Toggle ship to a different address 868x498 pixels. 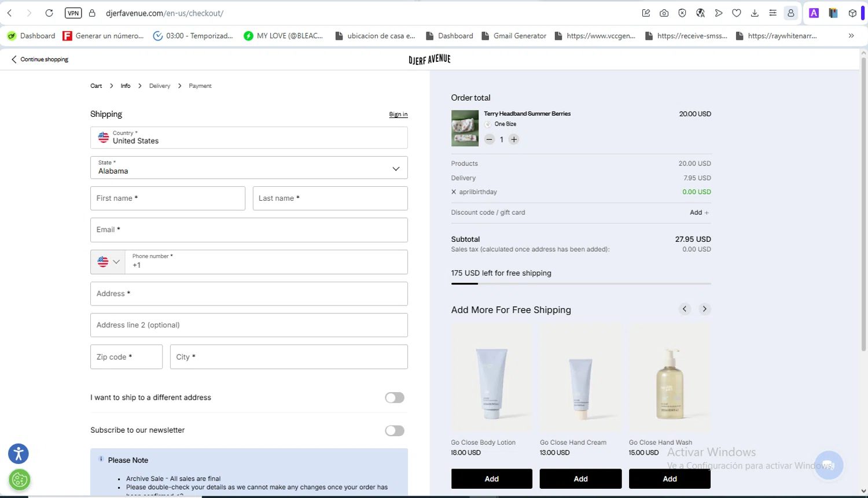click(395, 398)
